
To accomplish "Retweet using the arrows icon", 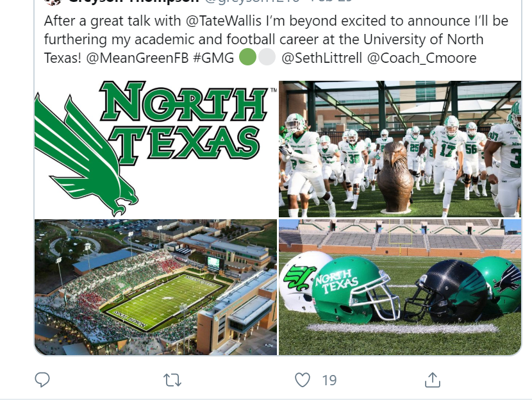I will pyautogui.click(x=172, y=380).
